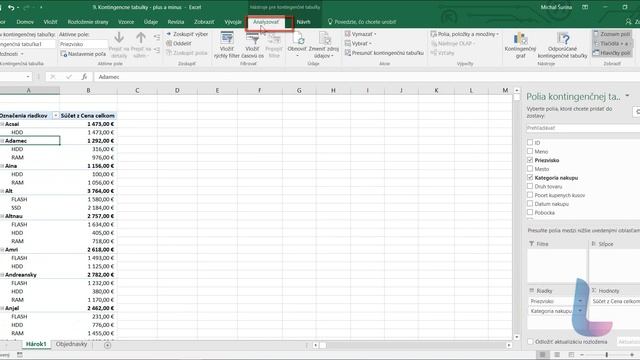This screenshot has height=360, width=640.
Task: Add a new sheet with plus icon
Action: coord(107,345)
